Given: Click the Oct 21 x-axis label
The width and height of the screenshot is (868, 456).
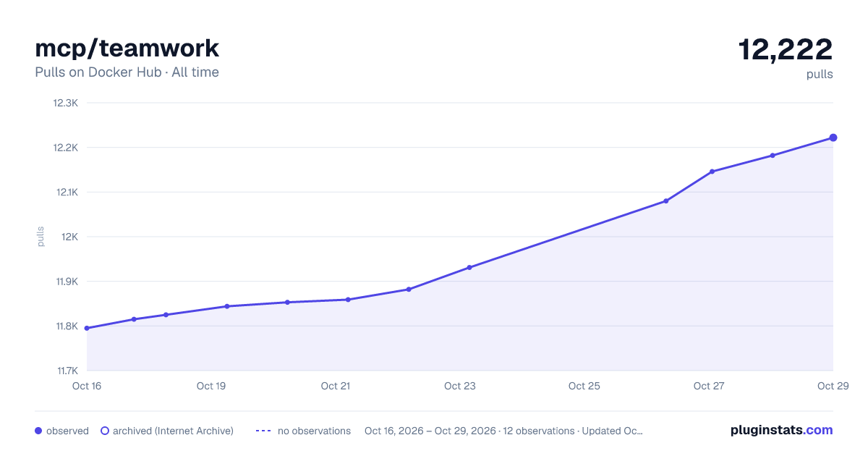Looking at the screenshot, I should 336,386.
